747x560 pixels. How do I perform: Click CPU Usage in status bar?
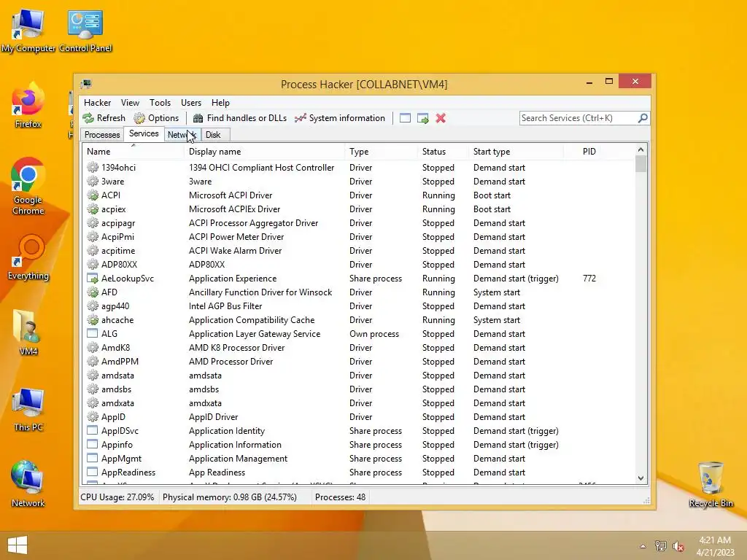coord(117,497)
